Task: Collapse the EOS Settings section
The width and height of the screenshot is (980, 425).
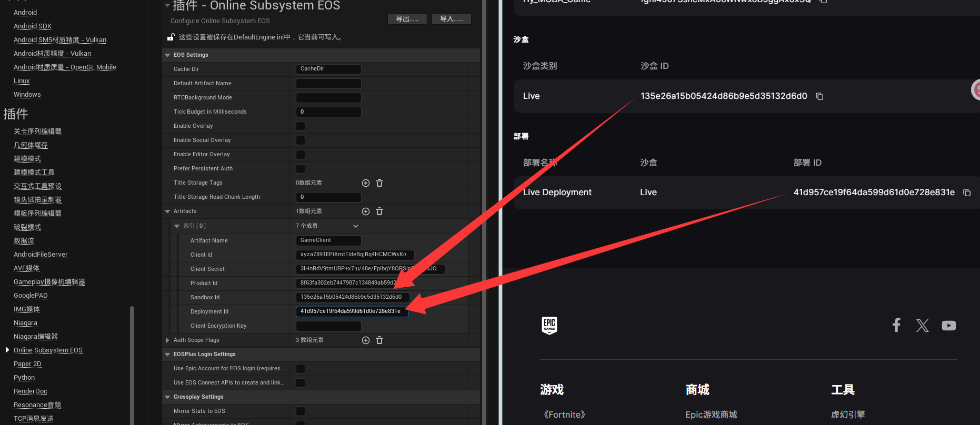Action: (167, 55)
